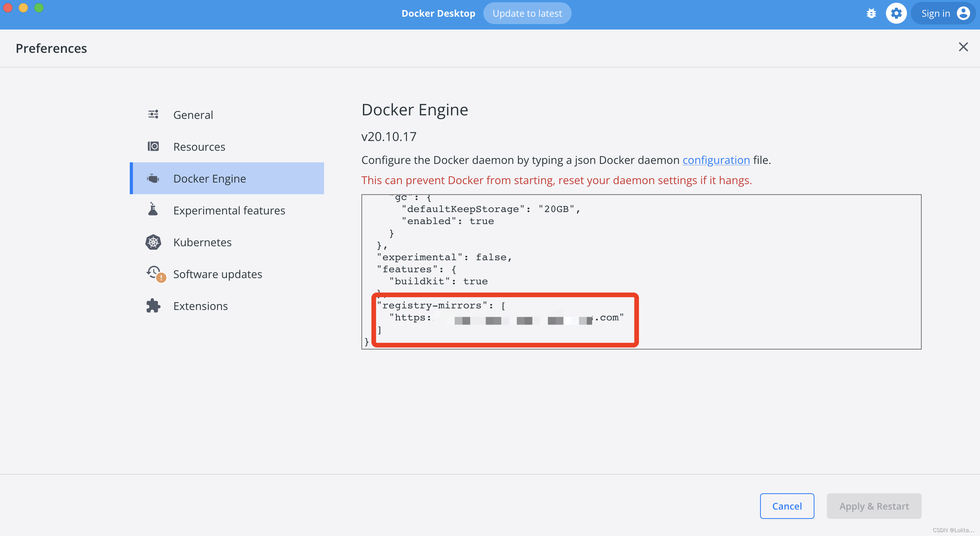The width and height of the screenshot is (980, 536).
Task: Click the Software updates clock icon
Action: point(156,274)
